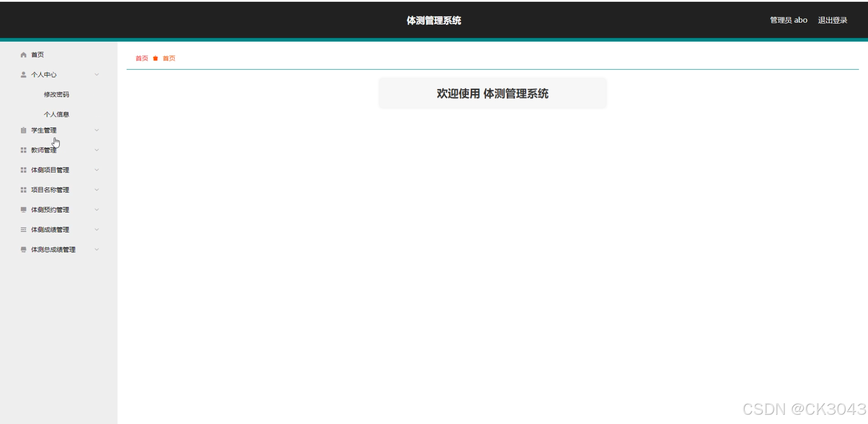The height and width of the screenshot is (424, 868).
Task: Expand the 教师管理 dropdown arrow
Action: click(x=97, y=150)
